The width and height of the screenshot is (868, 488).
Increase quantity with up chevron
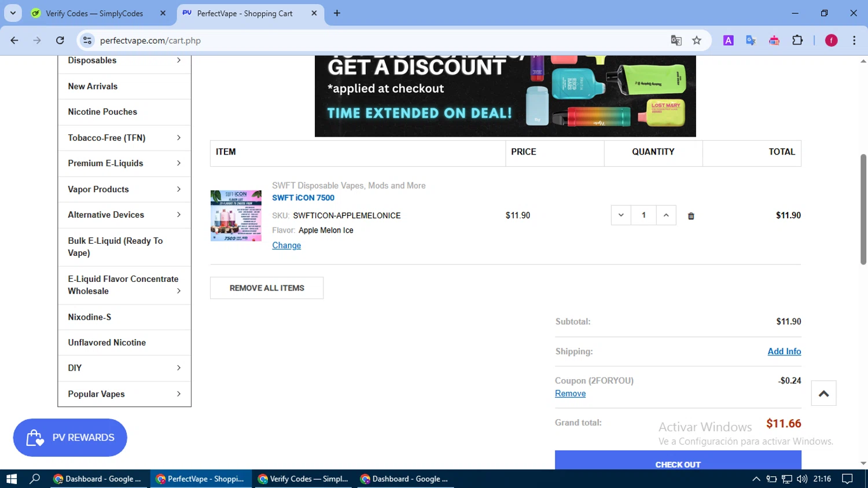click(x=666, y=215)
